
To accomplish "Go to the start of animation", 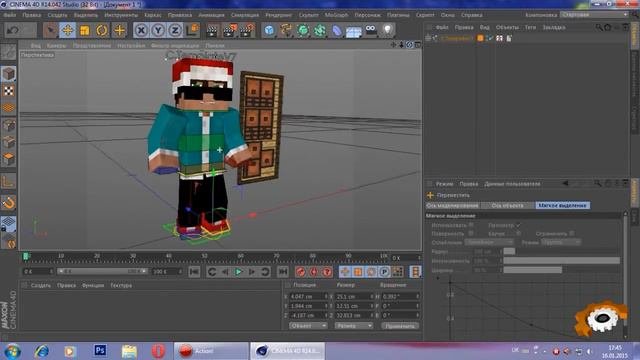I will [x=194, y=272].
